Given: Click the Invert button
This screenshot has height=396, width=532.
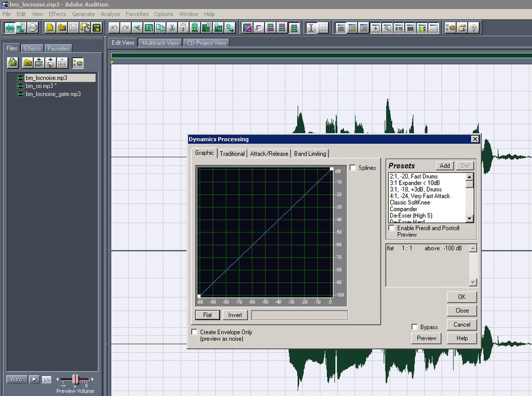Looking at the screenshot, I should tap(235, 315).
